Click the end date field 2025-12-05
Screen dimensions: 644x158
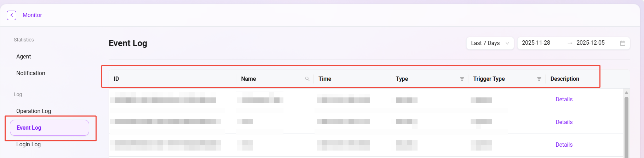click(590, 43)
